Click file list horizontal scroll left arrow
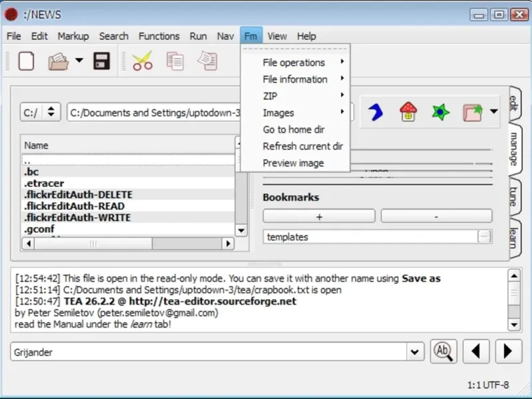This screenshot has width=532, height=399. (28, 243)
